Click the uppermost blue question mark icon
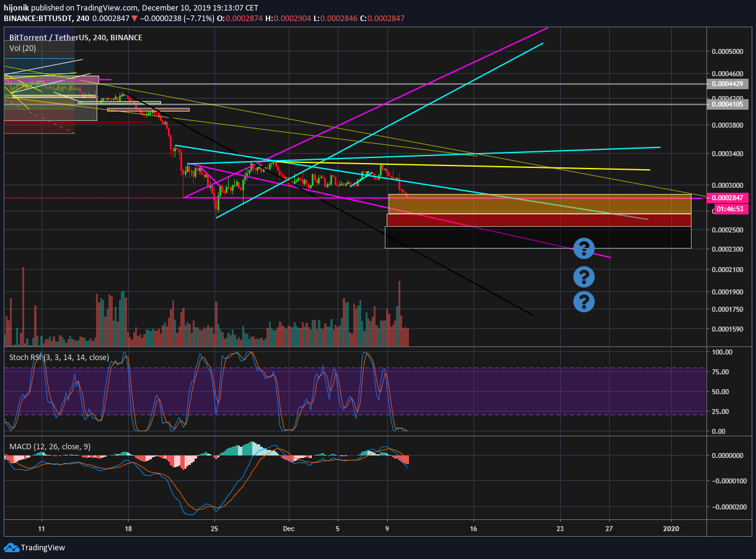Image resolution: width=756 pixels, height=559 pixels. click(584, 249)
